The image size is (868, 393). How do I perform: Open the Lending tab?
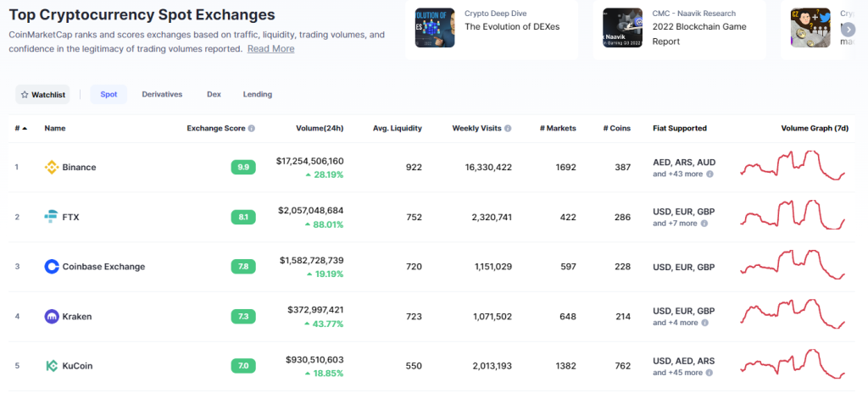[258, 95]
